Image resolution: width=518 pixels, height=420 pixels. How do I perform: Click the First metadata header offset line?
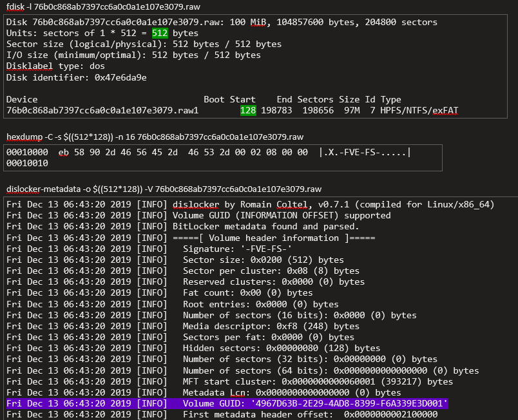point(310,415)
